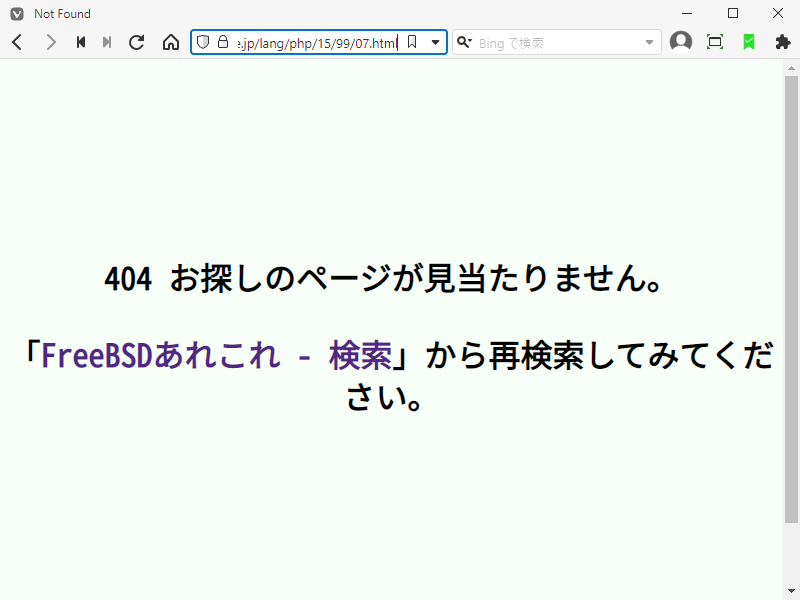Open the user profile avatar
800x600 pixels.
click(x=681, y=42)
